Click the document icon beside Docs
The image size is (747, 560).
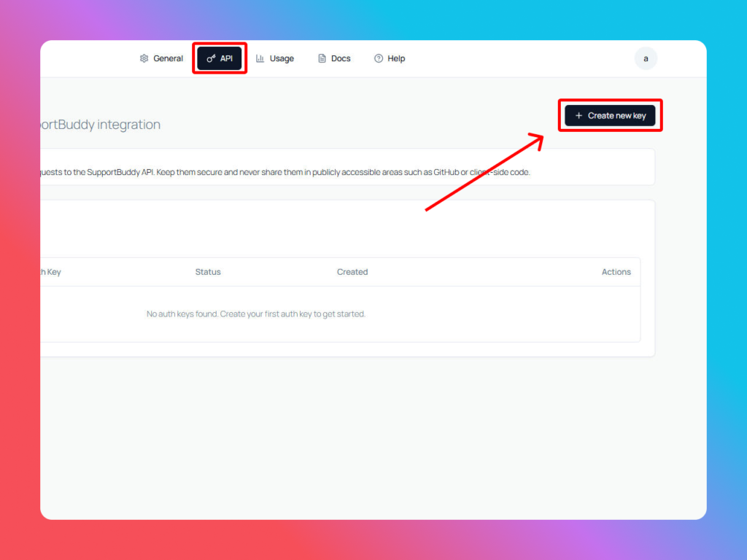(x=322, y=58)
